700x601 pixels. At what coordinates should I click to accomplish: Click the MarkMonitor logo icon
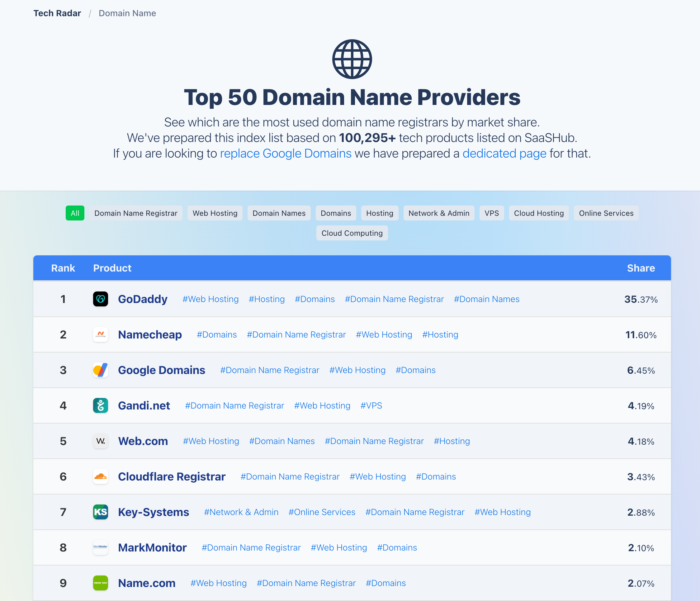point(100,547)
